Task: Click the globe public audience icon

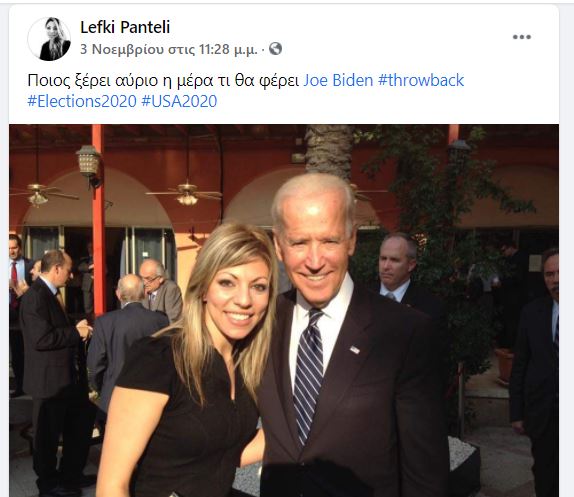Action: point(275,49)
